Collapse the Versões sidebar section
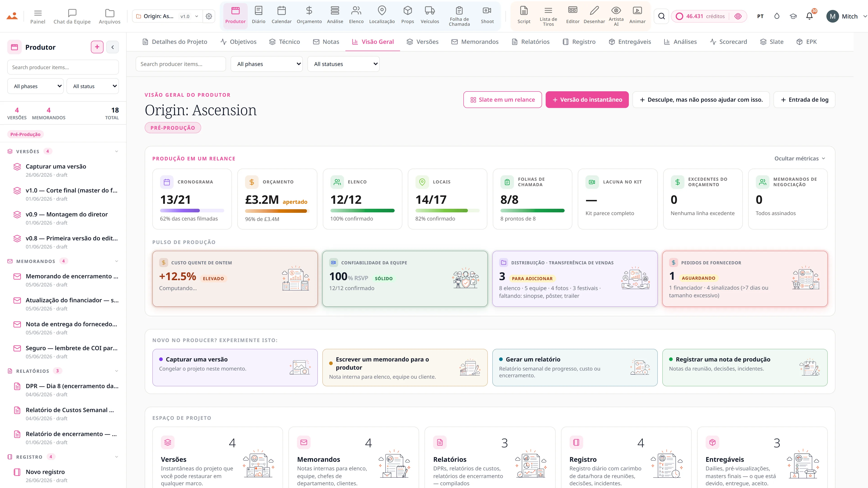This screenshot has height=488, width=868. pos(117,152)
